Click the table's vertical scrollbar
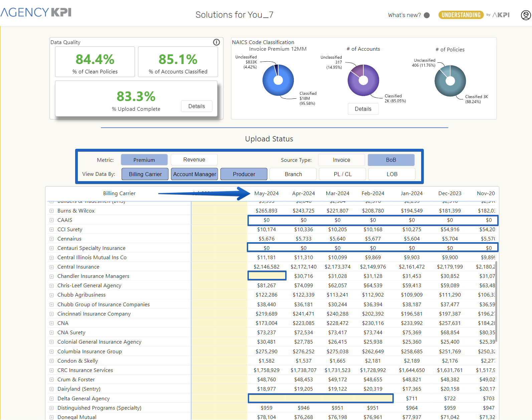532x420 pixels. [x=496, y=300]
